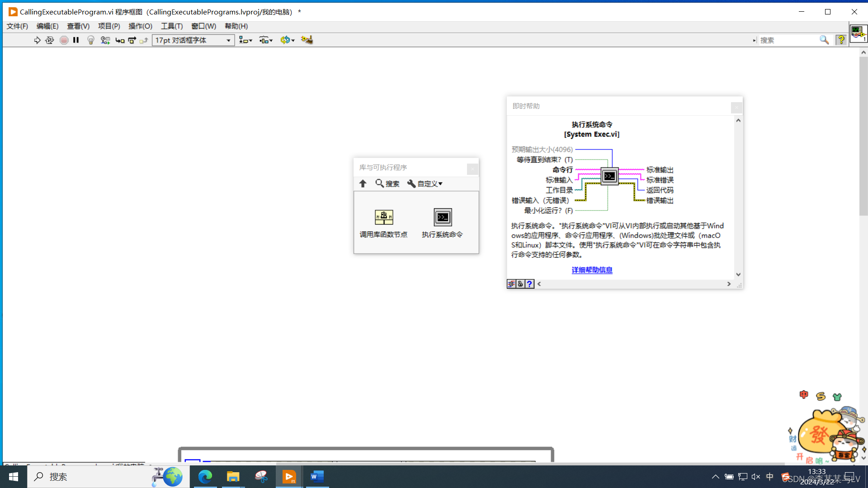The height and width of the screenshot is (488, 868).
Task: Toggle optional terminals view in Context Help
Action: (x=511, y=284)
